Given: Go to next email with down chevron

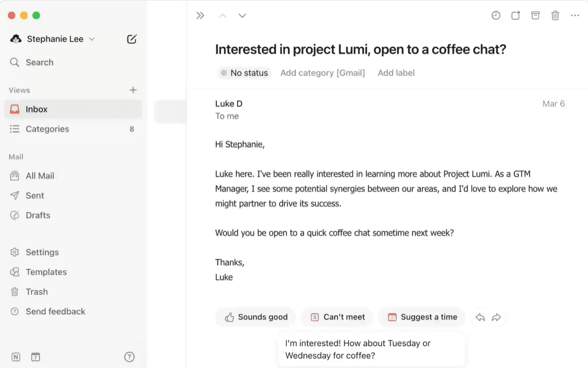Looking at the screenshot, I should (242, 15).
